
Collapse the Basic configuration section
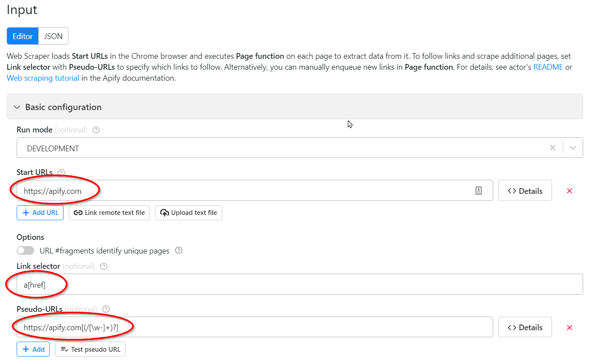[x=295, y=107]
